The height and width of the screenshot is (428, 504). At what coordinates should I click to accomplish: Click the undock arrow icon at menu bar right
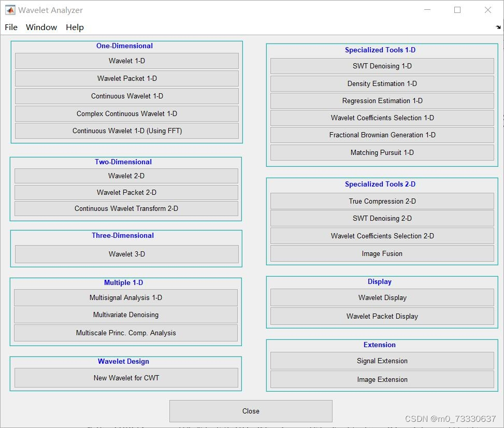point(498,27)
